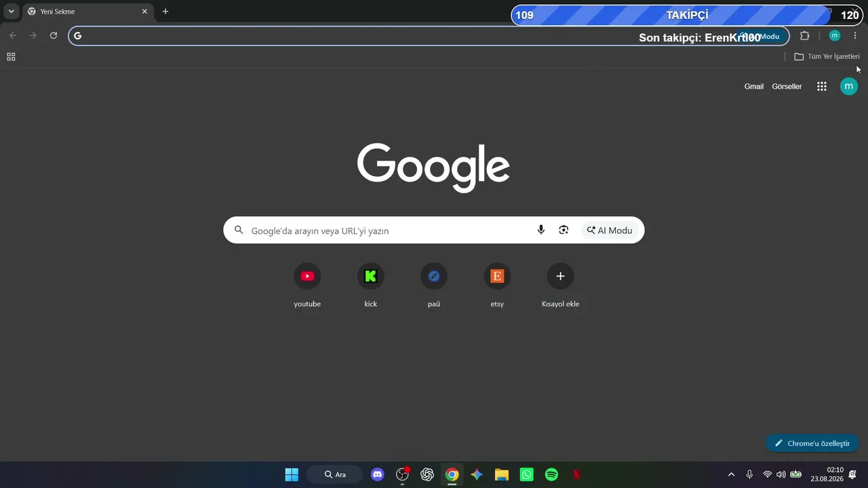Open the Google apps grid launcher

click(x=822, y=87)
